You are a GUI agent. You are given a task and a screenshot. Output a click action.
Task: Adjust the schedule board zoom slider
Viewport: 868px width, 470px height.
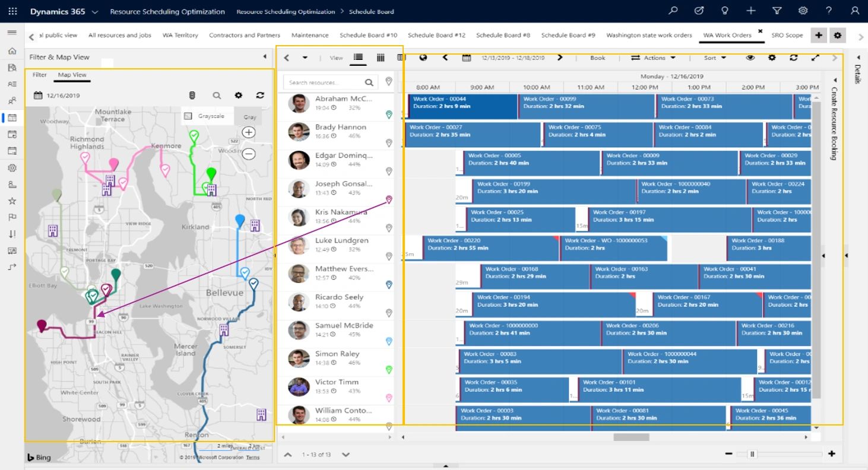(752, 454)
